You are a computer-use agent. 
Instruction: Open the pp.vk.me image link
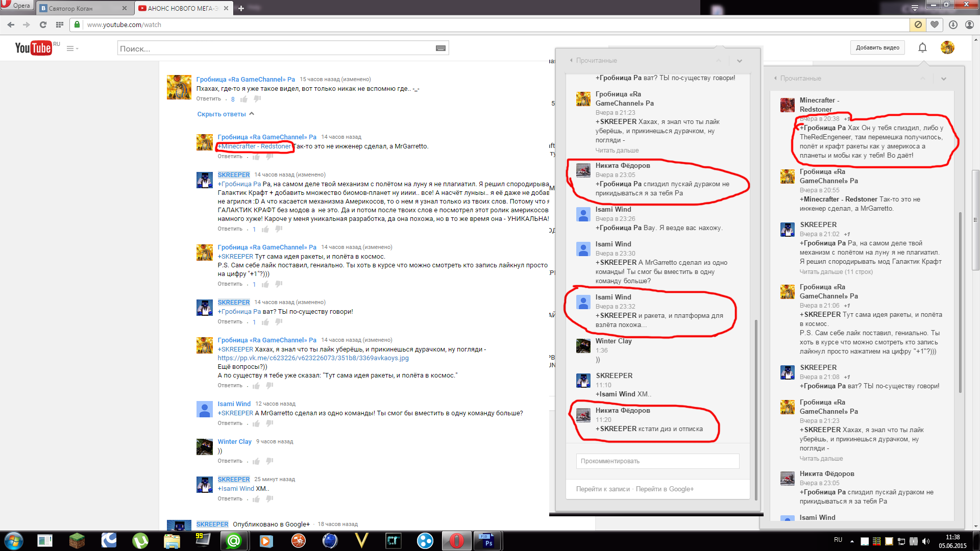click(x=313, y=358)
